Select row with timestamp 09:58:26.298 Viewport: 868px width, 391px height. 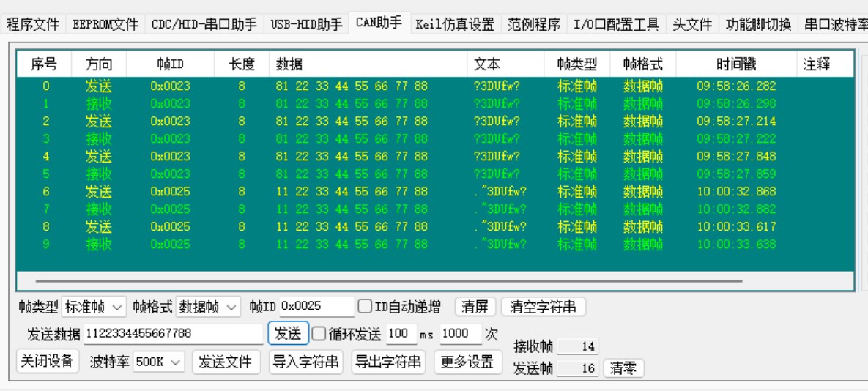coord(436,103)
